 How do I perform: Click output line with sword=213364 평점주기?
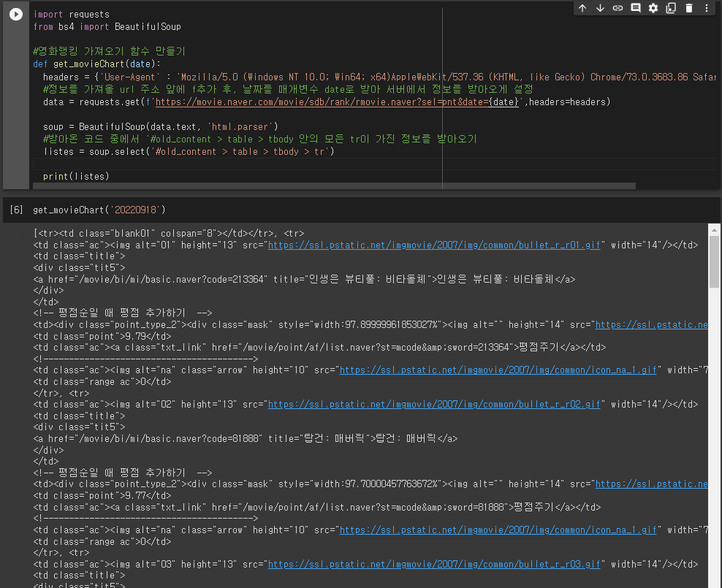(x=319, y=348)
